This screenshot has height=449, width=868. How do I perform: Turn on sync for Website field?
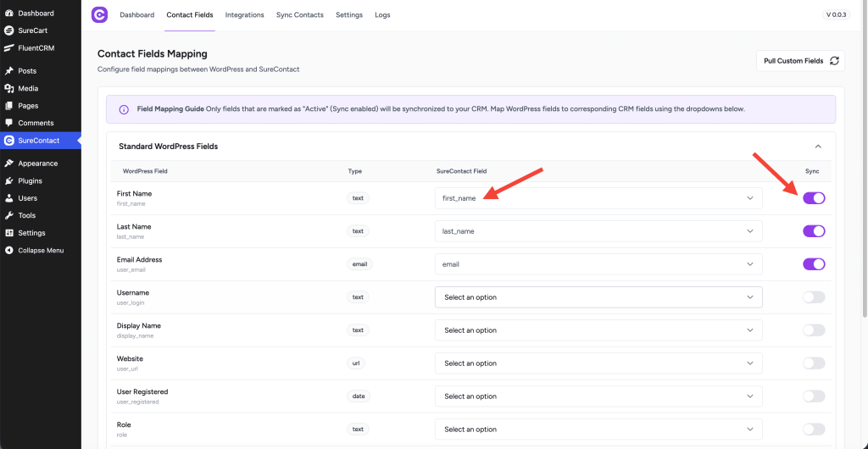(x=813, y=363)
